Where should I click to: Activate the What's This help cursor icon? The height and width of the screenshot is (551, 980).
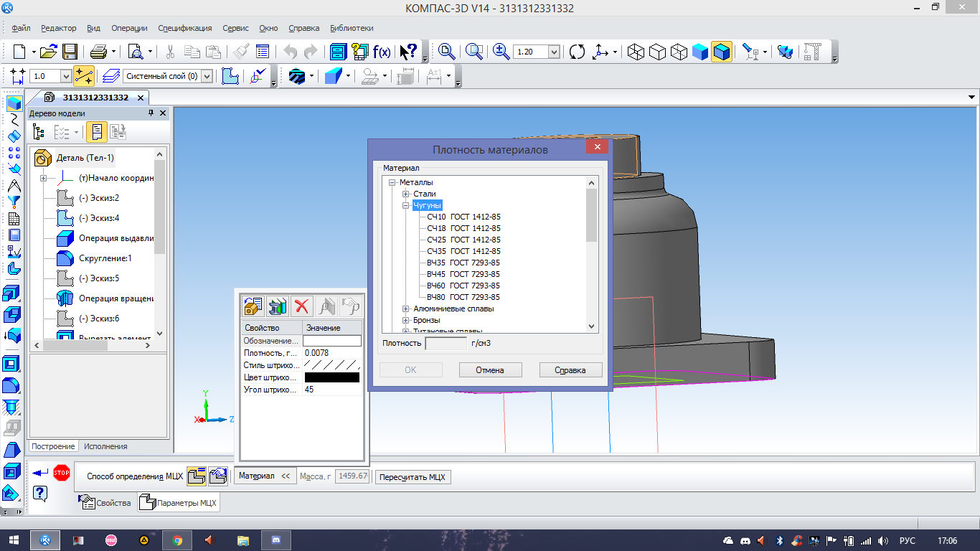coord(407,52)
